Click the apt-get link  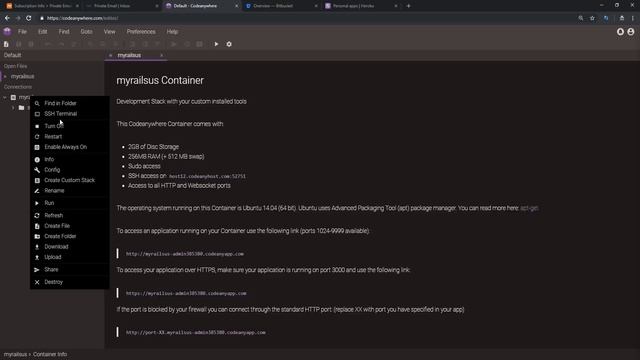529,208
